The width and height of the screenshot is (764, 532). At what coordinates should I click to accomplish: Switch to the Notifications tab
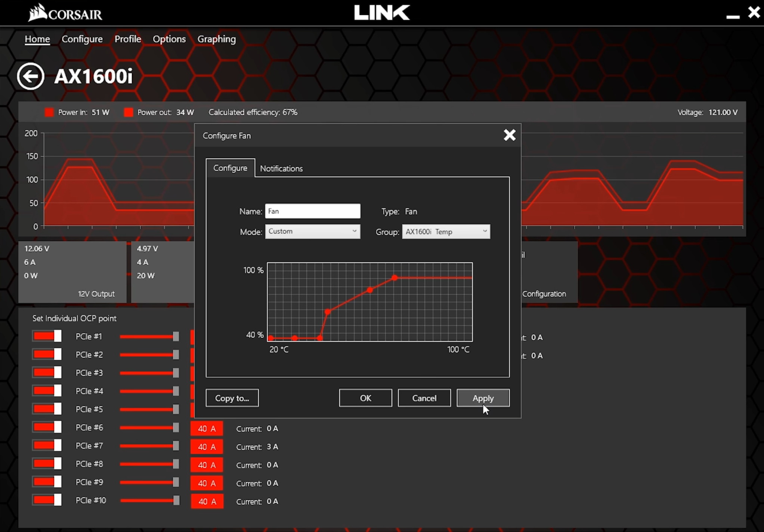tap(281, 168)
